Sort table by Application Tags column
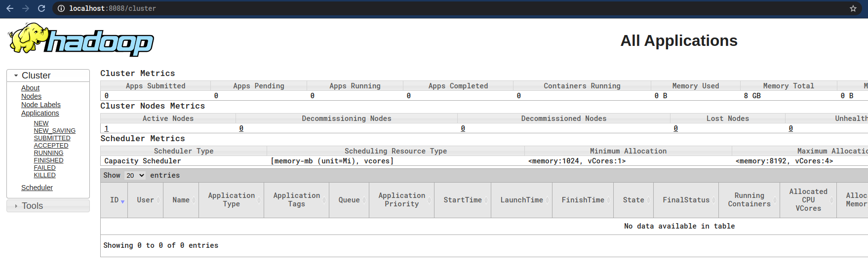The width and height of the screenshot is (868, 272). click(x=296, y=200)
